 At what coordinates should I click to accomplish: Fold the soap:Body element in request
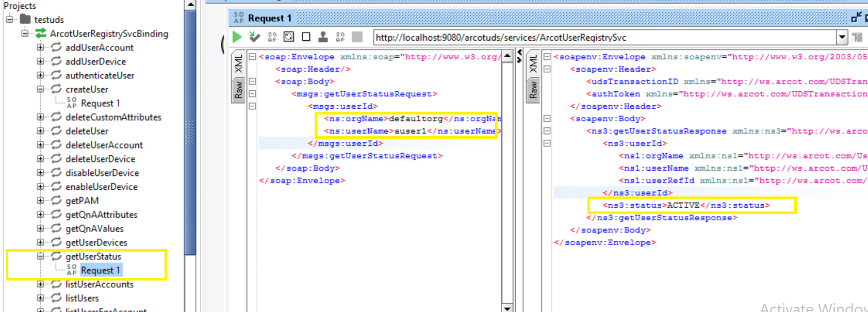[252, 81]
